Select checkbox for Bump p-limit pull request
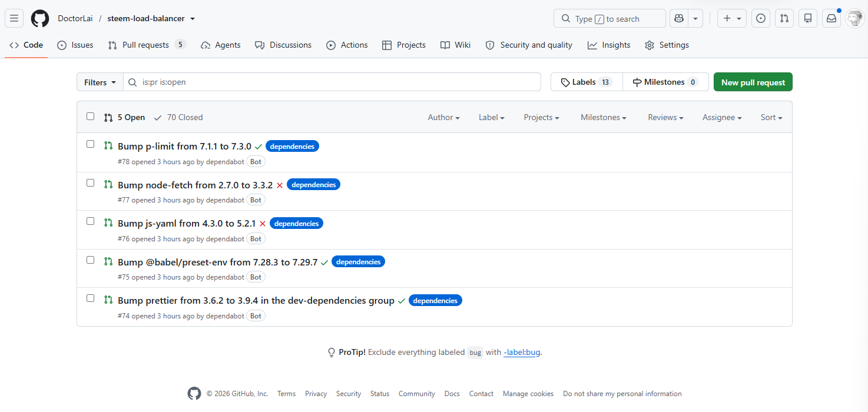 (90, 144)
